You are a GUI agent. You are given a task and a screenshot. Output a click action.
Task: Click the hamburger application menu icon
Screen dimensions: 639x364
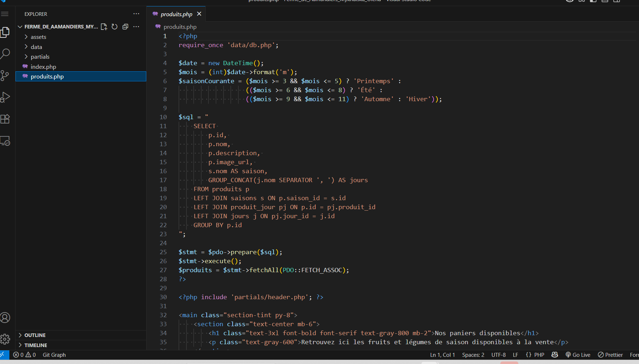pos(5,14)
